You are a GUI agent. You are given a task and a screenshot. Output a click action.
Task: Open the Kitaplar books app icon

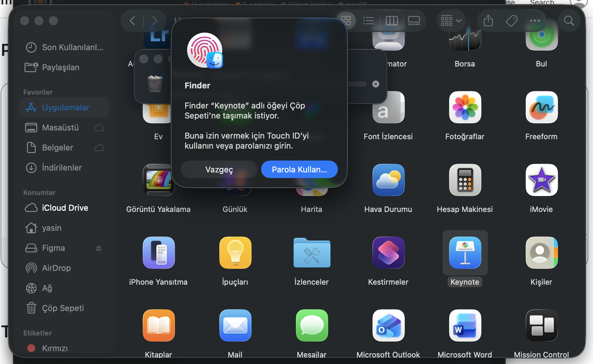coord(159,325)
